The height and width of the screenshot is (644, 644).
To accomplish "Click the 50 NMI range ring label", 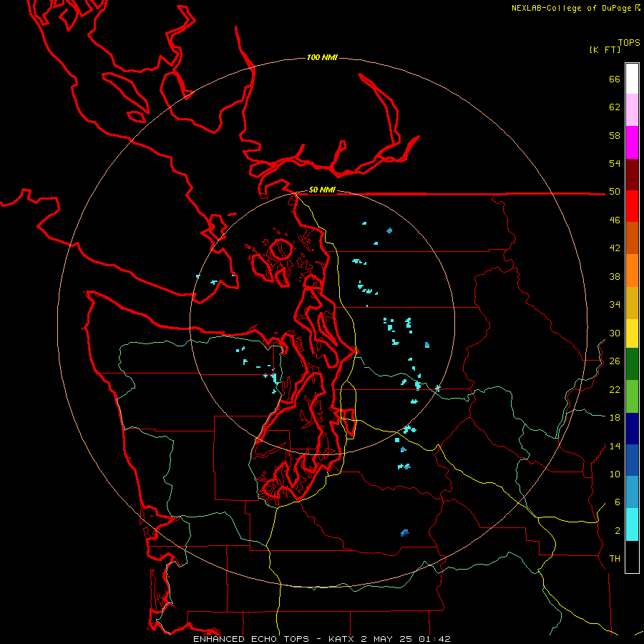I will [x=322, y=190].
